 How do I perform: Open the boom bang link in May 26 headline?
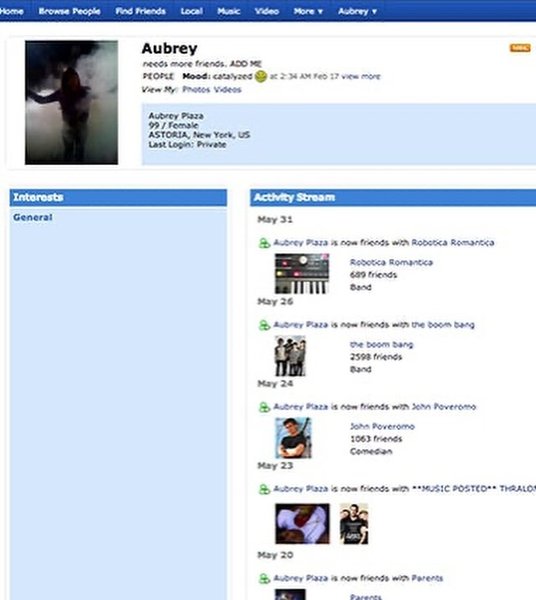click(443, 325)
